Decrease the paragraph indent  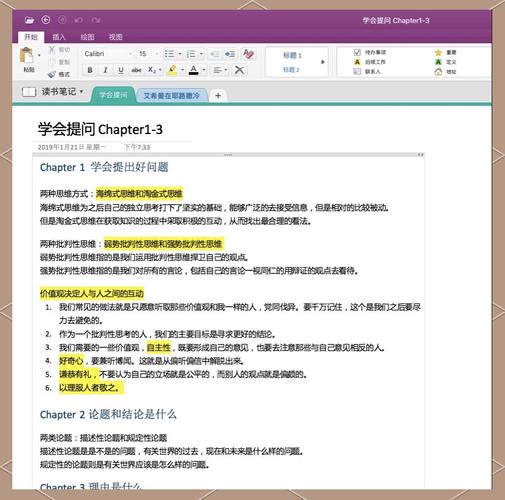(x=214, y=54)
